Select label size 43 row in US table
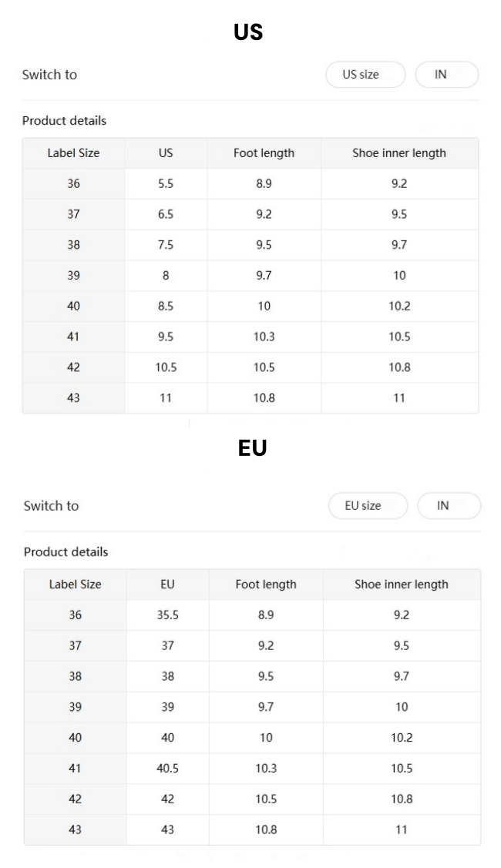Screen dimensions: 501x868 [x=250, y=398]
